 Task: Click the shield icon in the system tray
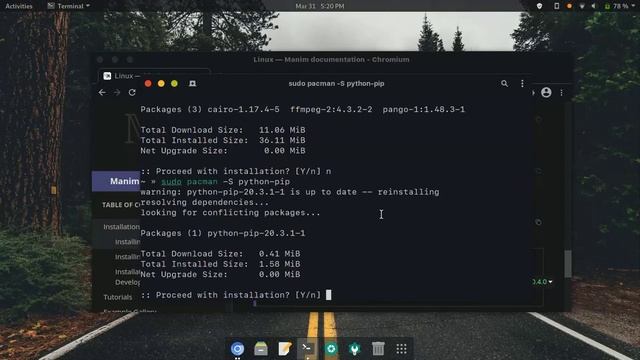click(x=539, y=6)
